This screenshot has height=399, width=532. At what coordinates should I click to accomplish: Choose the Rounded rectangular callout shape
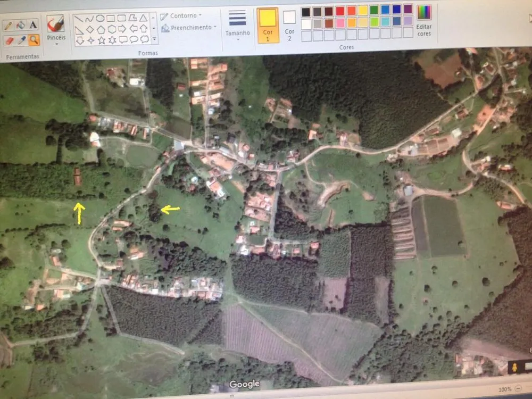pyautogui.click(x=123, y=40)
